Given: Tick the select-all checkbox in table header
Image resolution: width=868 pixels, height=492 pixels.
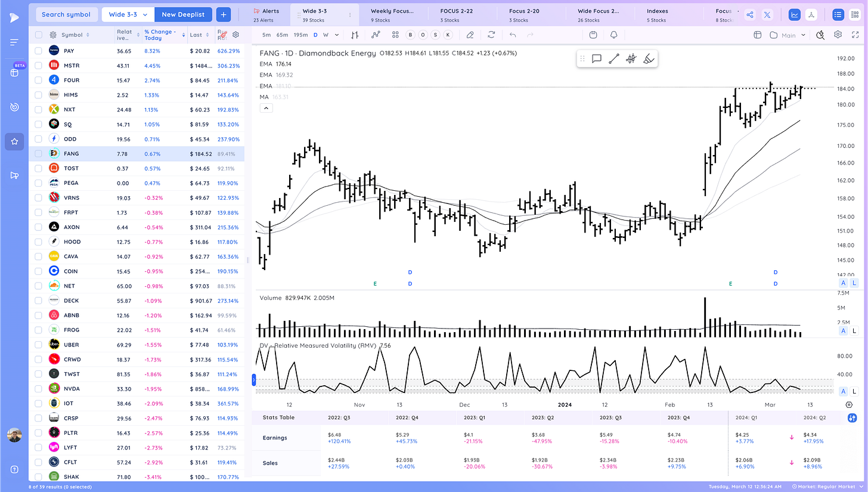Looking at the screenshot, I should [38, 35].
